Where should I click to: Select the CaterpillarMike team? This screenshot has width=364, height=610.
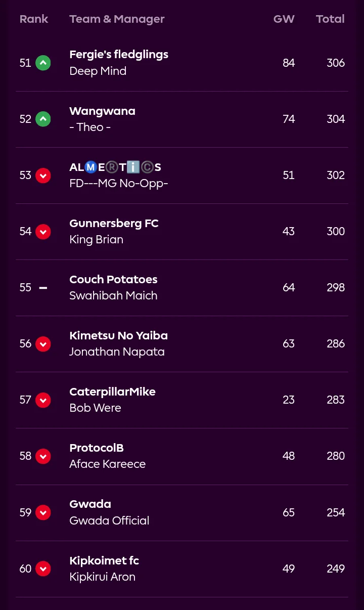pyautogui.click(x=112, y=392)
